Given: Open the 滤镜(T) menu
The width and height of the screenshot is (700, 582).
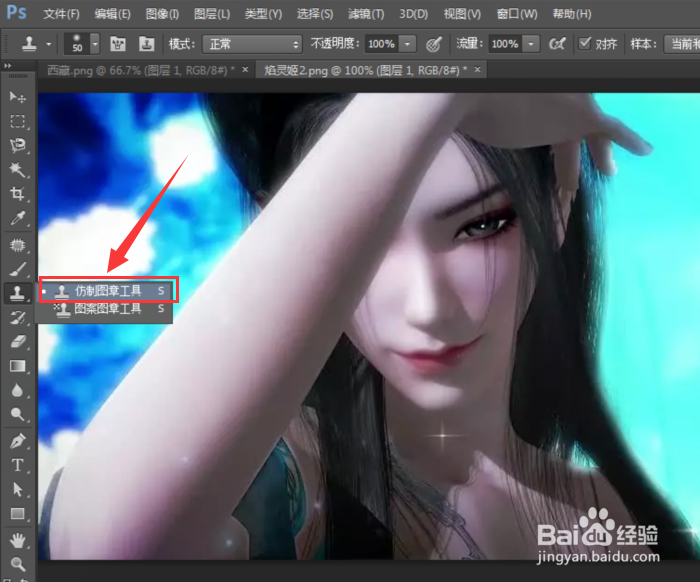Looking at the screenshot, I should (x=366, y=14).
